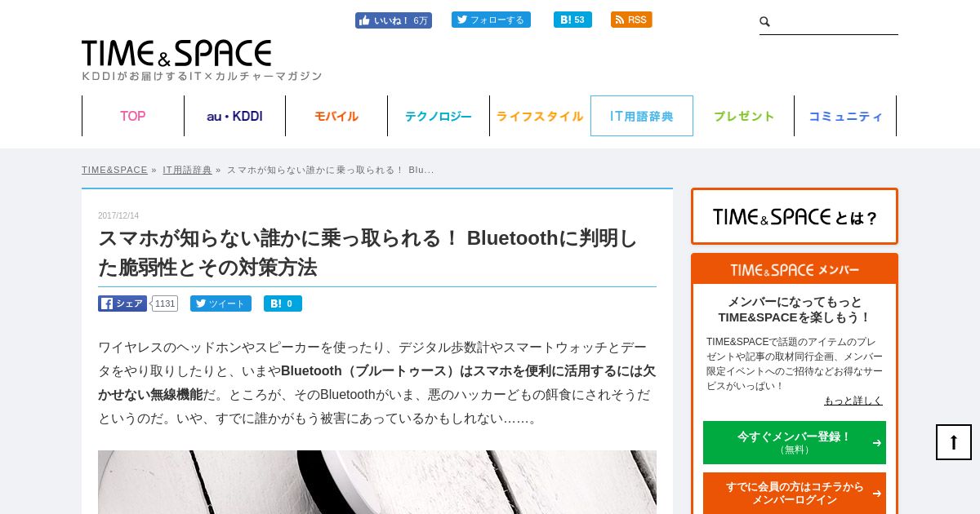Click the もっと詳しく link
This screenshot has height=514, width=980.
click(x=853, y=401)
